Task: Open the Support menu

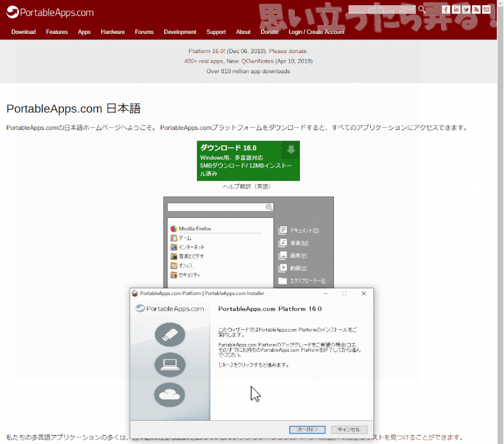Action: (x=216, y=32)
